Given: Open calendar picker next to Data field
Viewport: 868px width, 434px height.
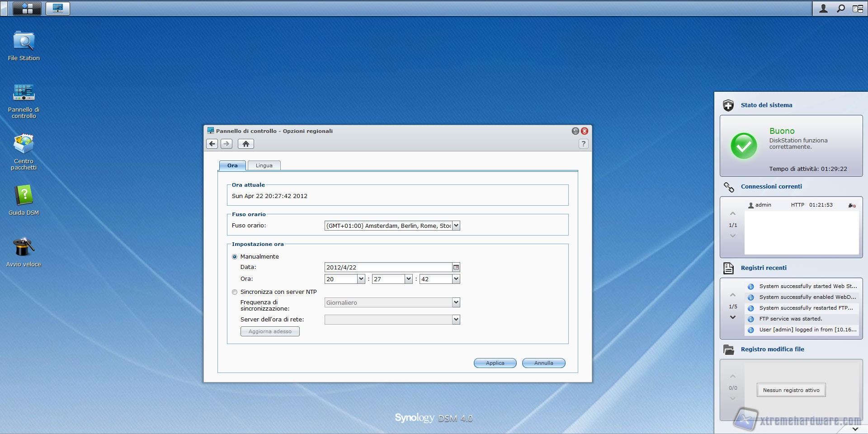Looking at the screenshot, I should 456,267.
